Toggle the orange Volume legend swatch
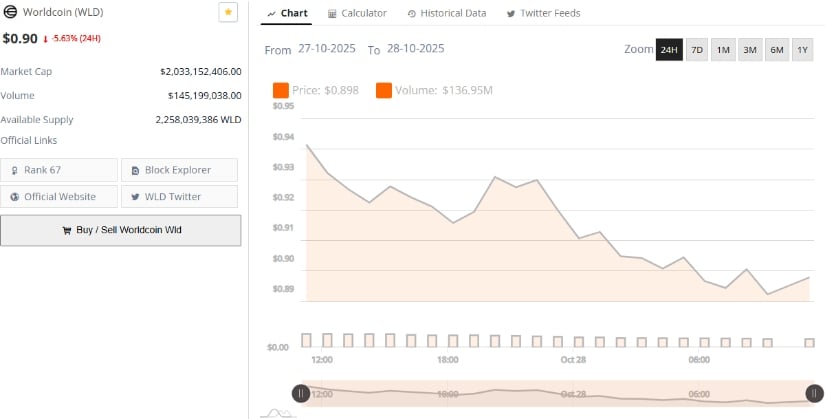The height and width of the screenshot is (419, 825). coord(384,91)
